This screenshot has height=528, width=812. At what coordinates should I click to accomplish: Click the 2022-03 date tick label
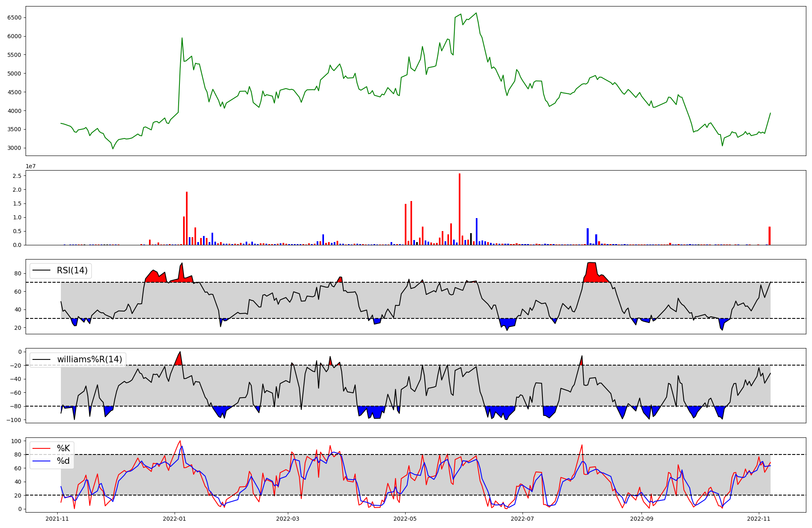(288, 519)
